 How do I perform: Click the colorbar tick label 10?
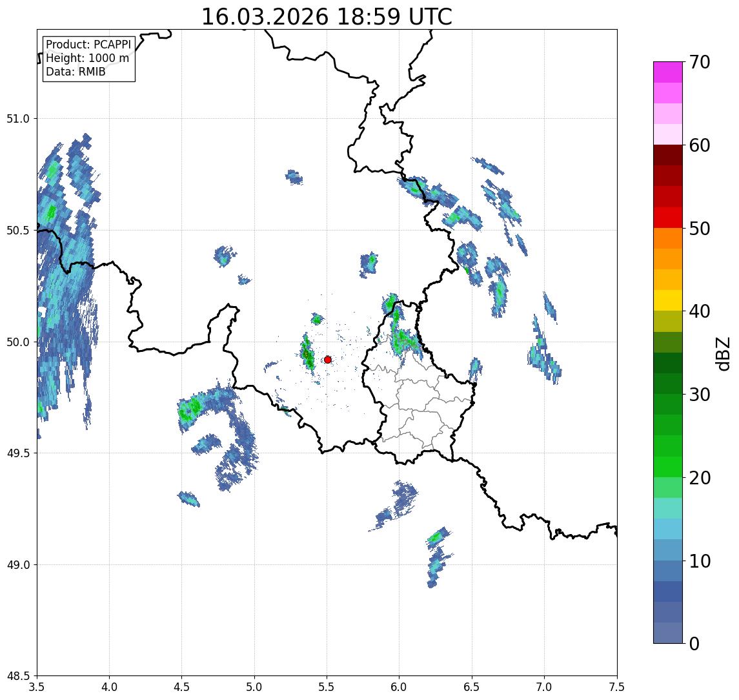click(x=700, y=561)
